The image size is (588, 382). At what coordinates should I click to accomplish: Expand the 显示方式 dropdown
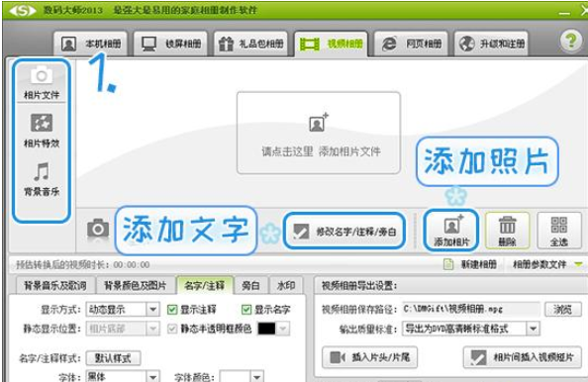152,310
